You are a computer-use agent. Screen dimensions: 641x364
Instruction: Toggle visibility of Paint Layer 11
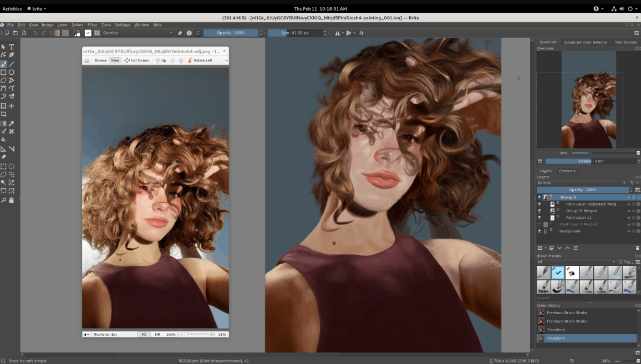539,218
